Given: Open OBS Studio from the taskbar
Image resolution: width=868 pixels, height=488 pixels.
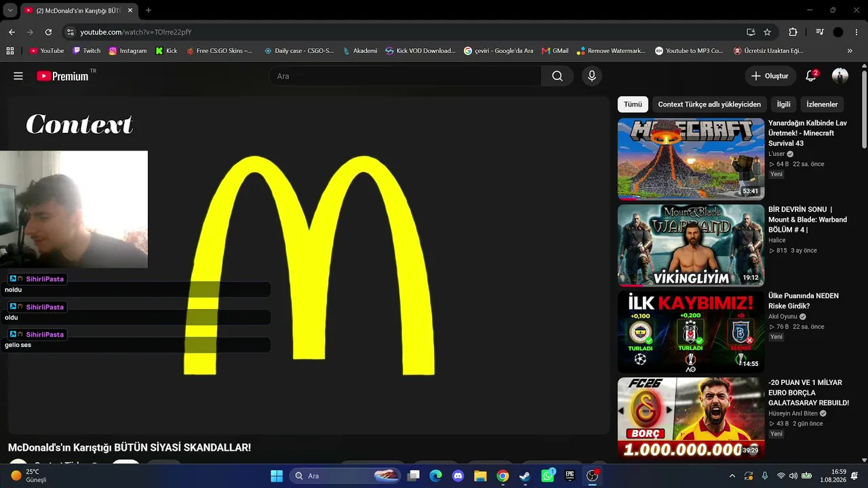Looking at the screenshot, I should tap(592, 476).
